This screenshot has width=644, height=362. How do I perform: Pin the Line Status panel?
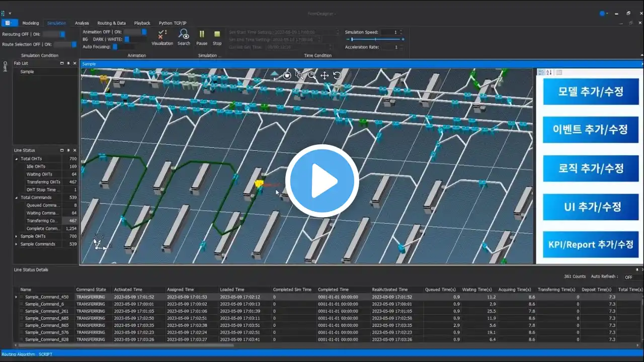68,150
